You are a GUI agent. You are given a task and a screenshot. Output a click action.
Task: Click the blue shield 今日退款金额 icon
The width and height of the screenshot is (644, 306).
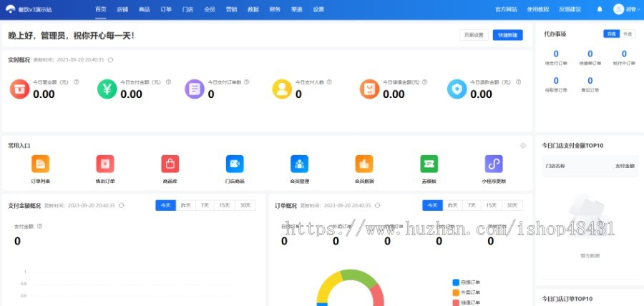tap(457, 89)
